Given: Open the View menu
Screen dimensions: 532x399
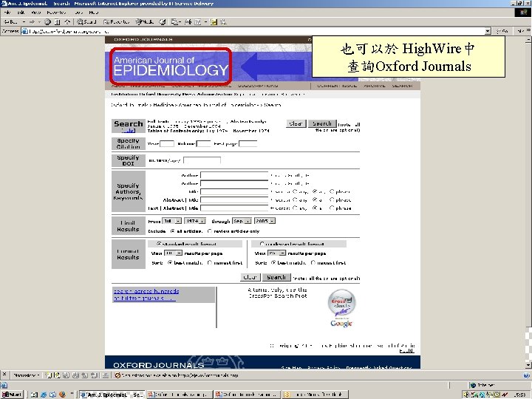Looking at the screenshot, I should pyautogui.click(x=36, y=13).
